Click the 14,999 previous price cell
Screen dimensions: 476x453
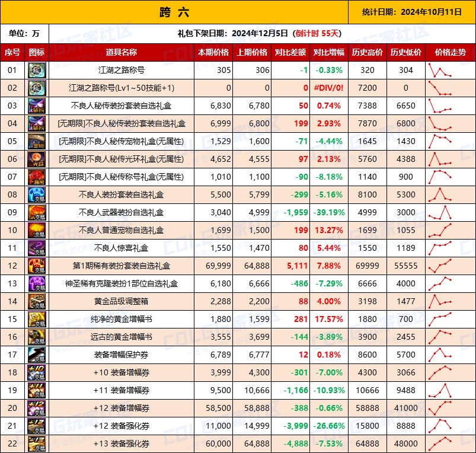pyautogui.click(x=252, y=426)
